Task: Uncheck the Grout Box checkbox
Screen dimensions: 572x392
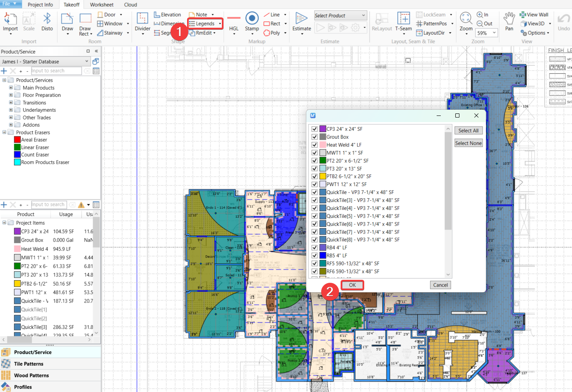Action: tap(315, 137)
